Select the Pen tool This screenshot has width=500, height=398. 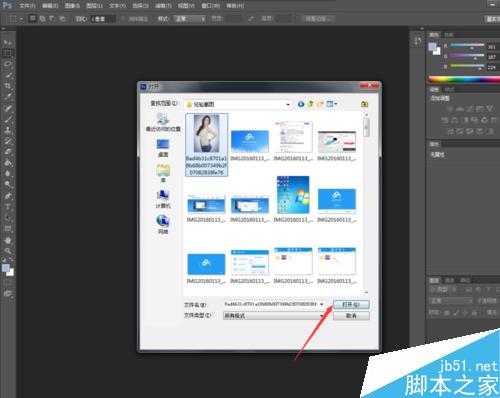[8, 196]
